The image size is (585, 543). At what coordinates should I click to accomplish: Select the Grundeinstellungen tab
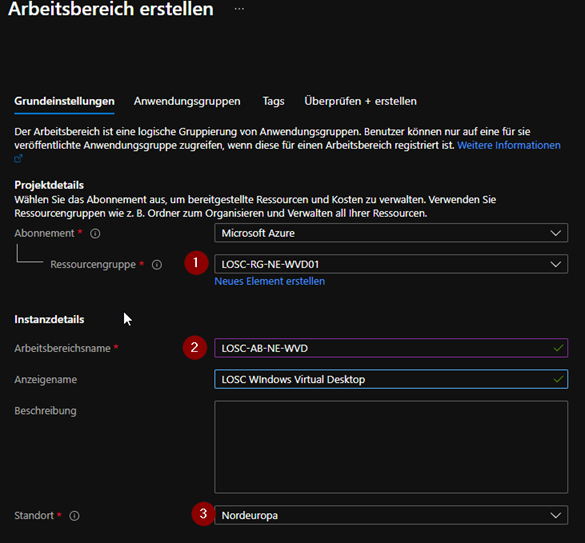tap(64, 102)
